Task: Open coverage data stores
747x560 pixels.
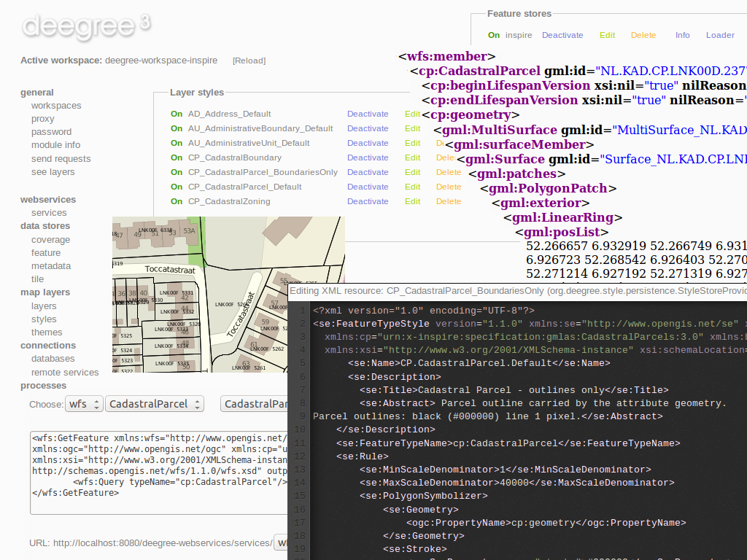Action: [50, 240]
